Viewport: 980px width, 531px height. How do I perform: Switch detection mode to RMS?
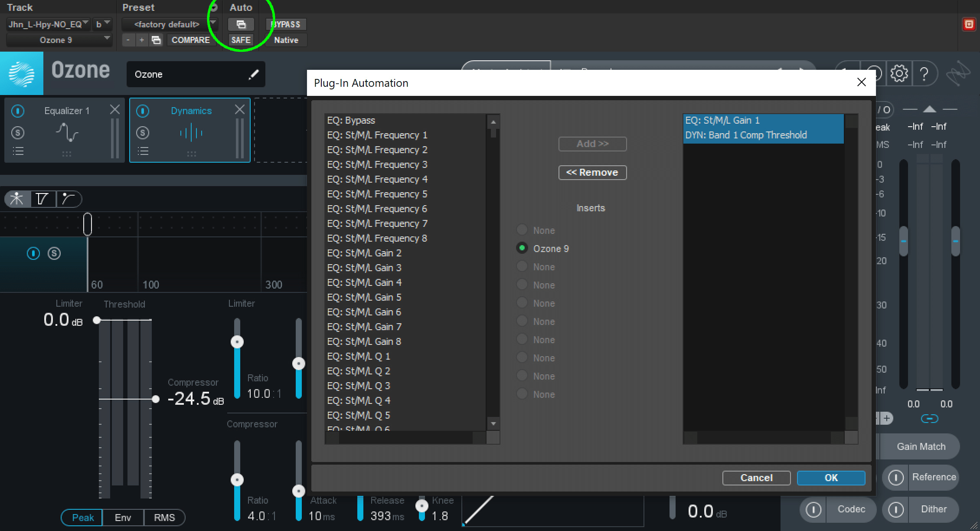click(164, 518)
